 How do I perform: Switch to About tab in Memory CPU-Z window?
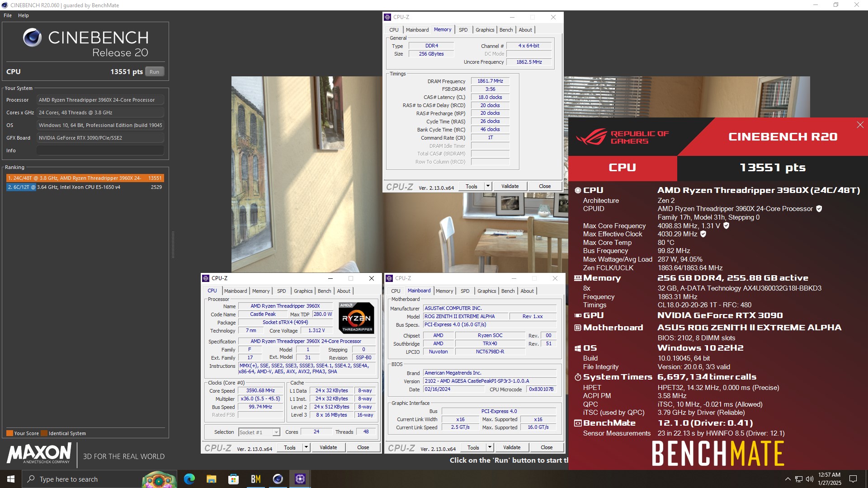(x=525, y=30)
